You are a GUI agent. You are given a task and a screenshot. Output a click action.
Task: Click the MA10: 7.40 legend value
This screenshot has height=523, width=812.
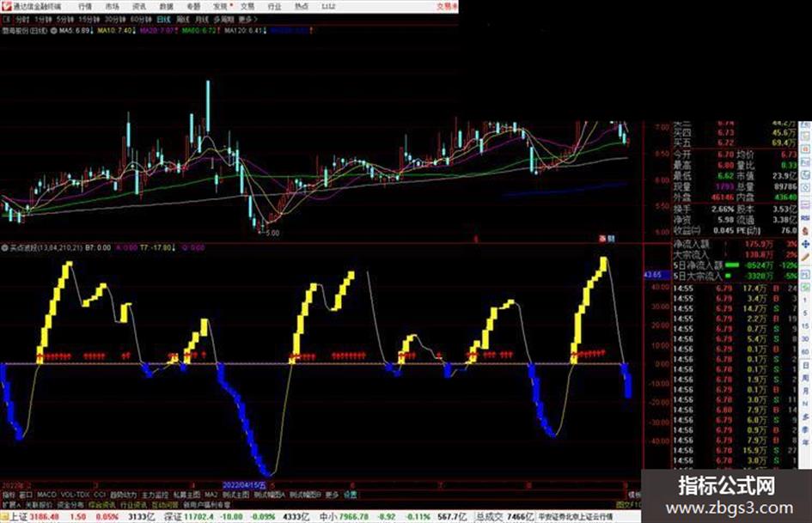pyautogui.click(x=115, y=31)
